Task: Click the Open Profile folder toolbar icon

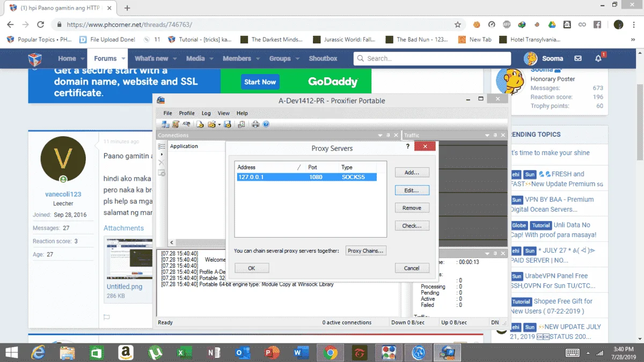Action: [x=212, y=124]
